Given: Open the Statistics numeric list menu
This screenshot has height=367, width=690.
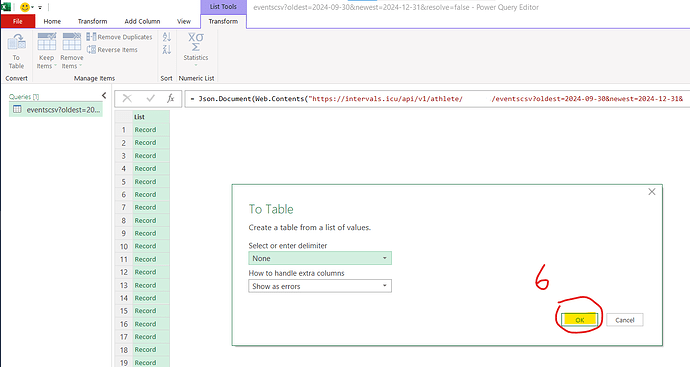Looking at the screenshot, I should [196, 50].
